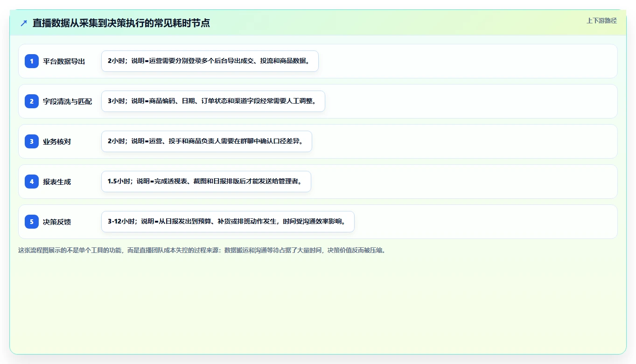Select the 决策反馈 step label
636x364 pixels.
click(x=57, y=222)
